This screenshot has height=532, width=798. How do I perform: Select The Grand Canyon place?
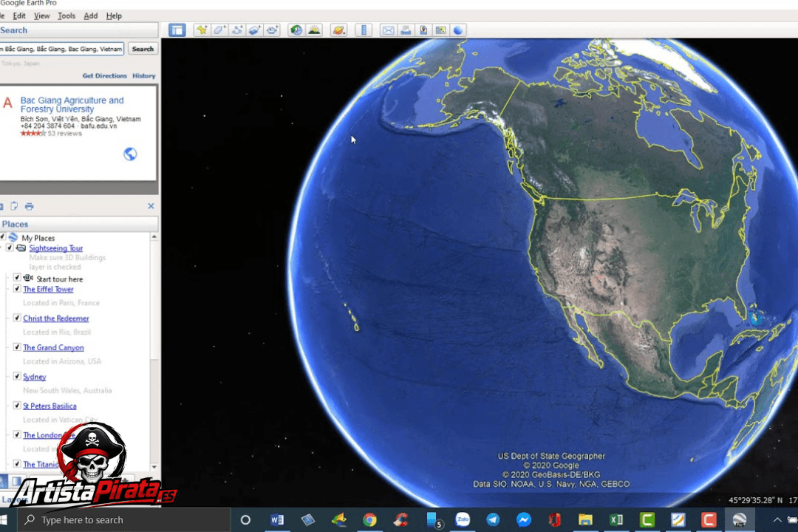53,348
